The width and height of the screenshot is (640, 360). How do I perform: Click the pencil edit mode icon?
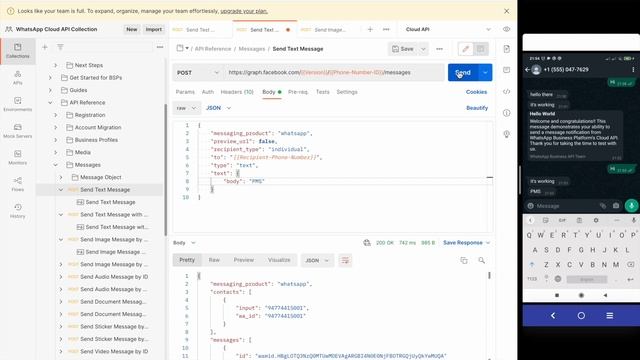[465, 49]
